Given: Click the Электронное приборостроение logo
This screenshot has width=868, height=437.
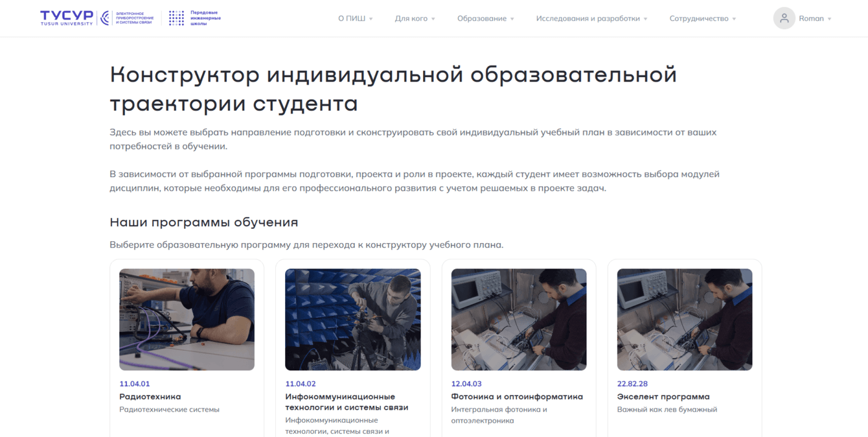Looking at the screenshot, I should [127, 18].
